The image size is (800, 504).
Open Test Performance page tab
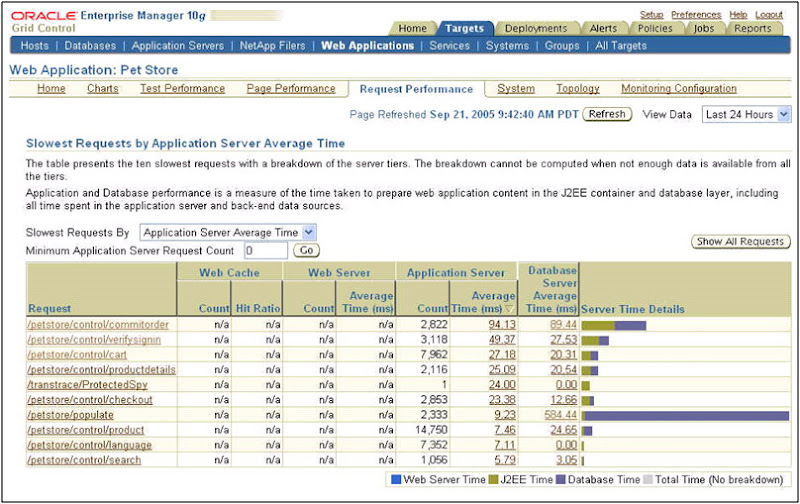coord(183,89)
